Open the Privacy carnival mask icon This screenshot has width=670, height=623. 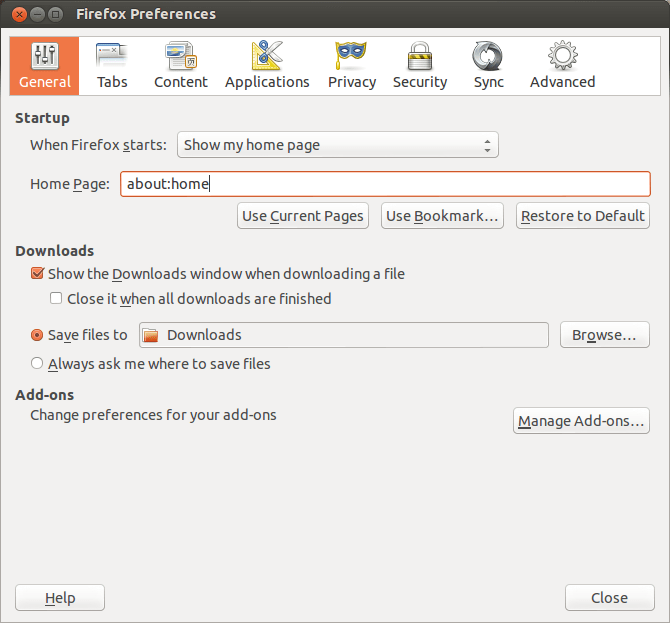point(351,56)
